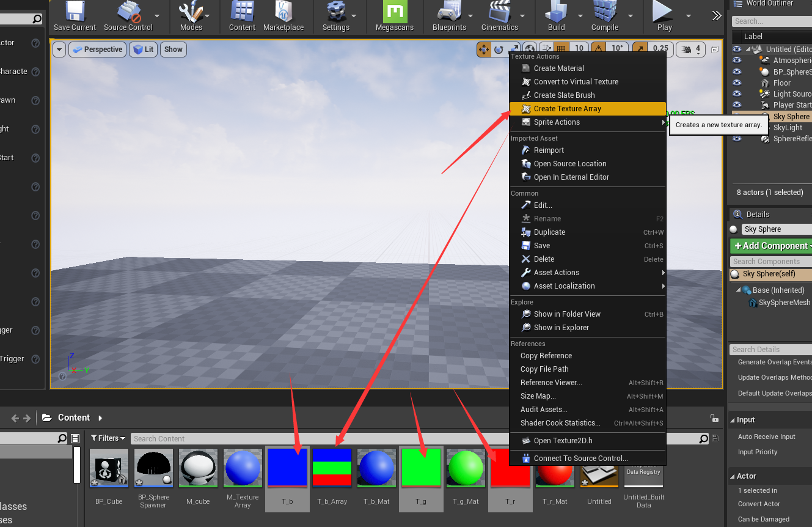This screenshot has height=527, width=812.
Task: Select the T_b_Array texture array asset
Action: (x=332, y=468)
